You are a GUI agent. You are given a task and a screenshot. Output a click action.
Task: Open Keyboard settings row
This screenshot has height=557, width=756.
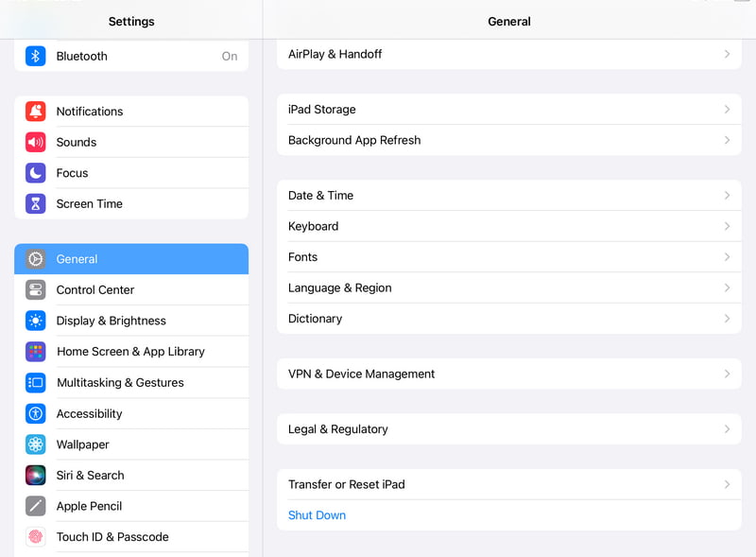509,226
